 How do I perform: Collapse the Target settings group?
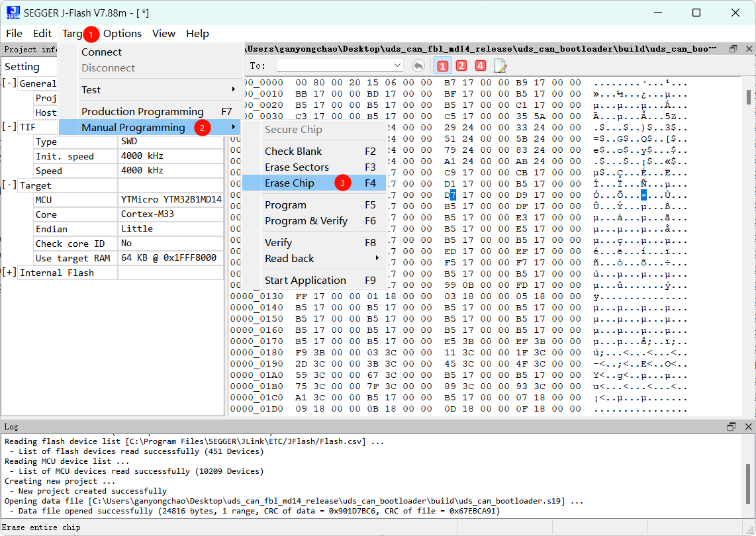pos(9,185)
